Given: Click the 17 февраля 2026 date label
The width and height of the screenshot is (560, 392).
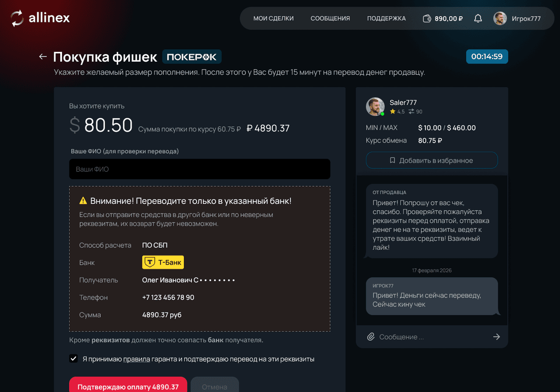Looking at the screenshot, I should 432,270.
